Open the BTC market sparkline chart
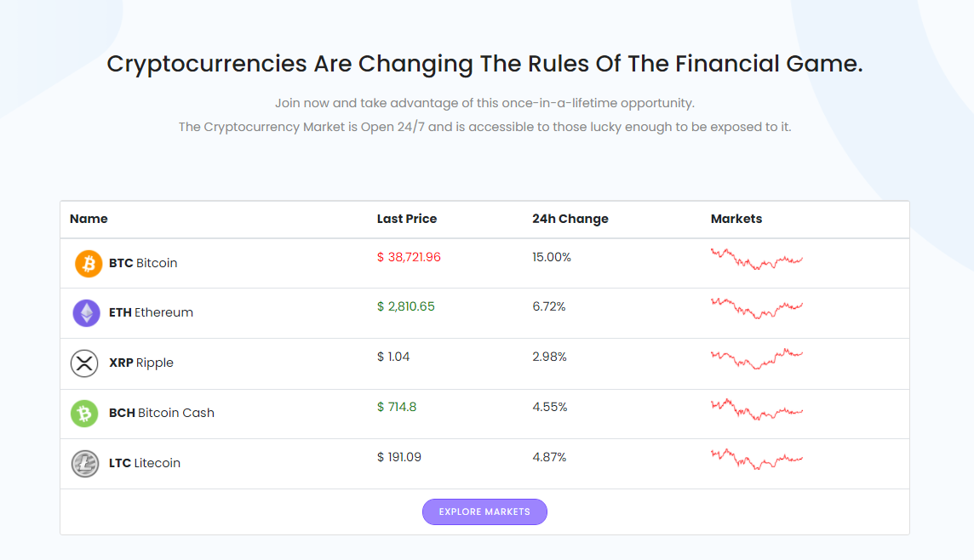The image size is (974, 560). tap(757, 259)
